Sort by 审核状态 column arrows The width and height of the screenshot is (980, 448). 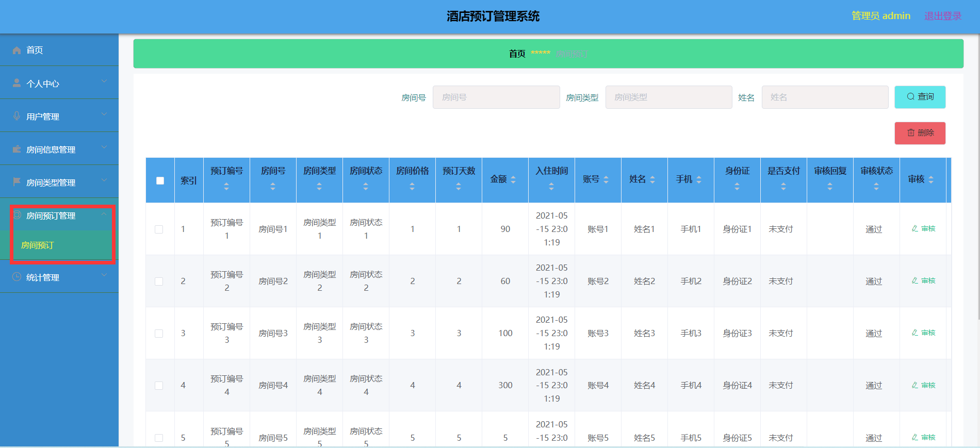(876, 187)
